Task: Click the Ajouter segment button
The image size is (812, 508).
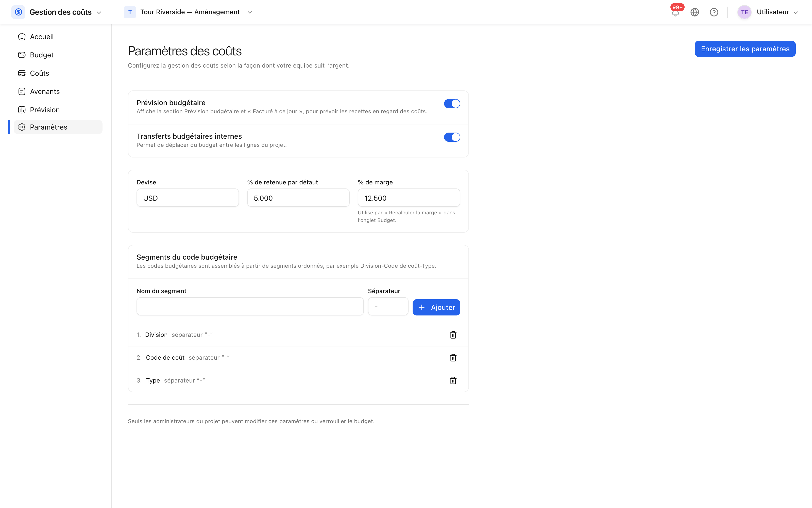Action: (436, 307)
